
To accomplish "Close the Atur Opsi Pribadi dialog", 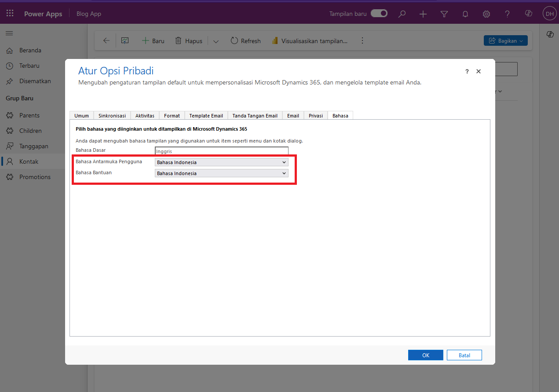I will click(479, 71).
